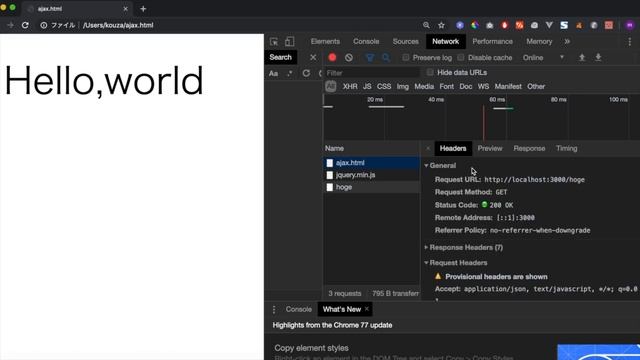Open a new browser tab
The height and width of the screenshot is (360, 640).
coord(143,9)
